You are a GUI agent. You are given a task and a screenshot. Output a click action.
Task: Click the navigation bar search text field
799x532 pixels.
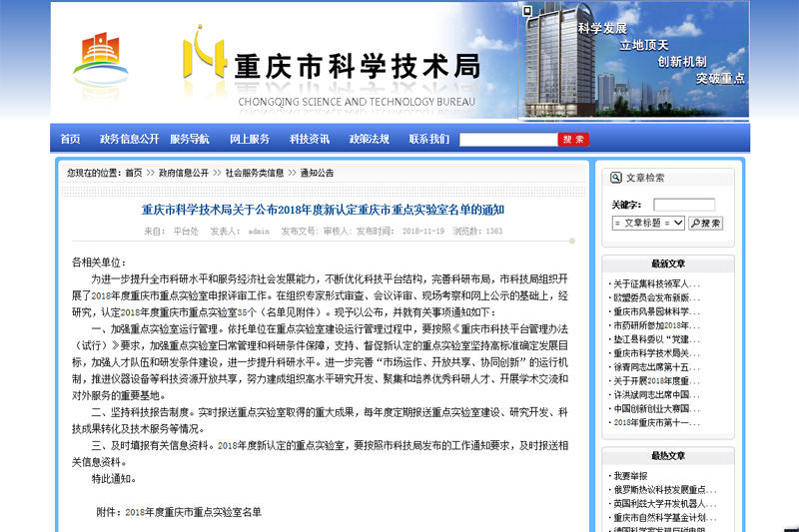pyautogui.click(x=507, y=140)
